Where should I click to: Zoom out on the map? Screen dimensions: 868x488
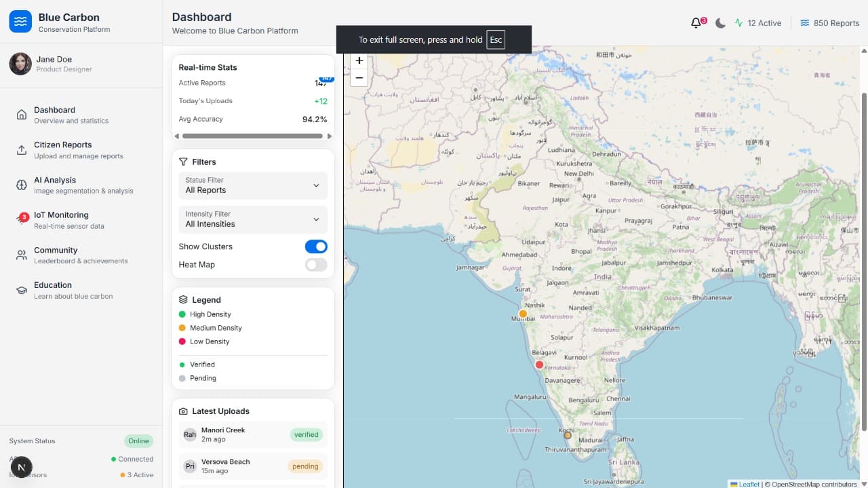pos(359,77)
